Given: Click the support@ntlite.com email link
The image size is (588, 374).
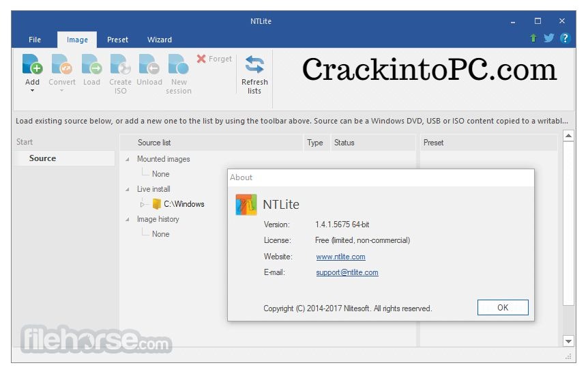Looking at the screenshot, I should click(347, 272).
